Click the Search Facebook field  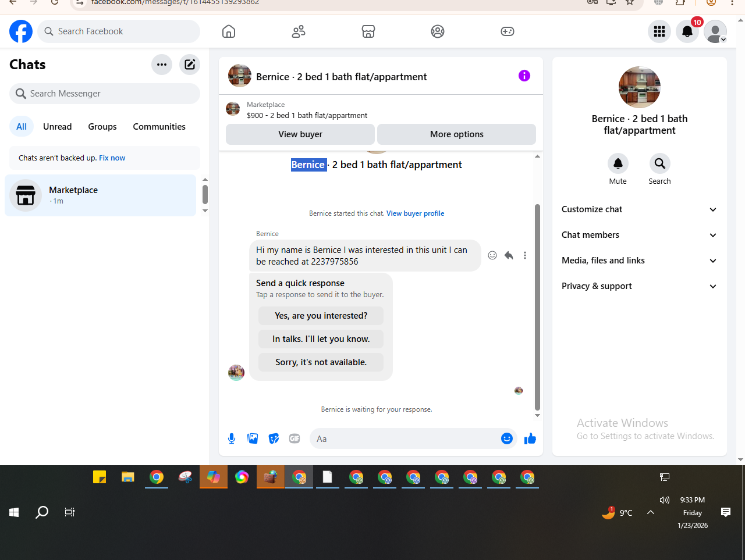(x=119, y=31)
